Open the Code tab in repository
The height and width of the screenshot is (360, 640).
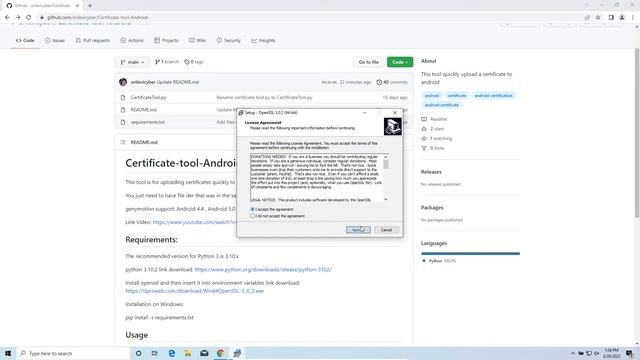[x=25, y=40]
